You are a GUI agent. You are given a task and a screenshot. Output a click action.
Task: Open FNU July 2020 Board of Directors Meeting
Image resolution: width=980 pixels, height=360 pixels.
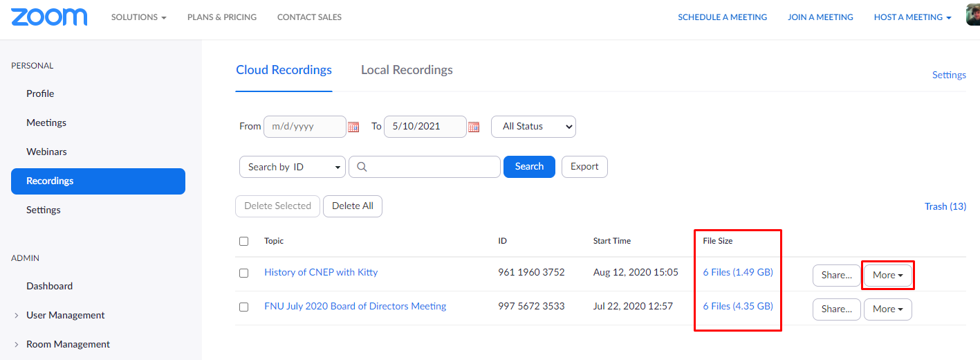[x=355, y=306]
